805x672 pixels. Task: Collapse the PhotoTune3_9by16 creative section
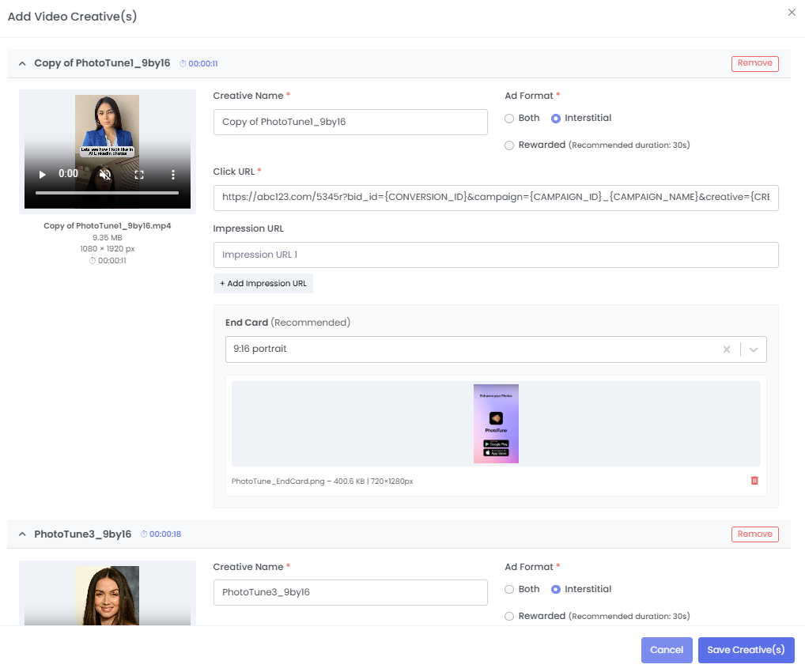23,534
